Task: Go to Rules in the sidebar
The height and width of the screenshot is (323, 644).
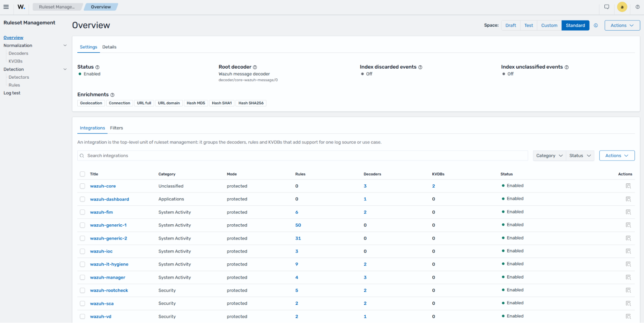Action: 14,85
